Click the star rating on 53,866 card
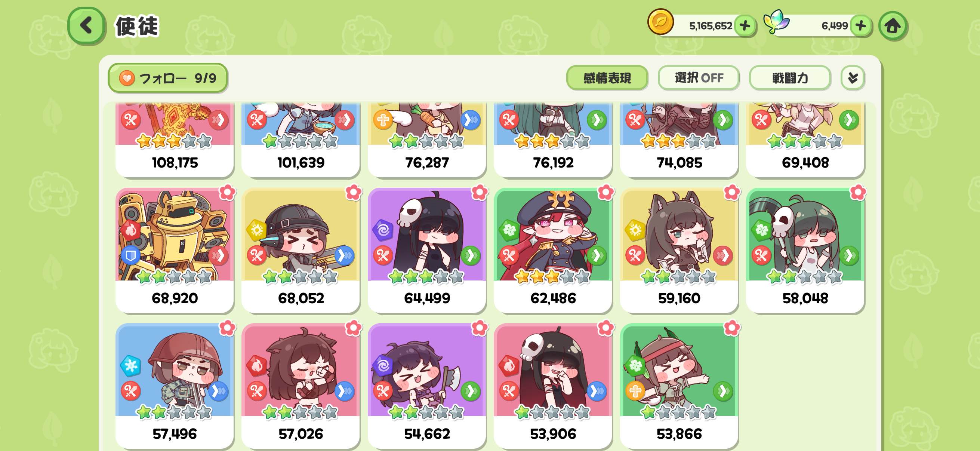980x451 pixels. point(679,412)
